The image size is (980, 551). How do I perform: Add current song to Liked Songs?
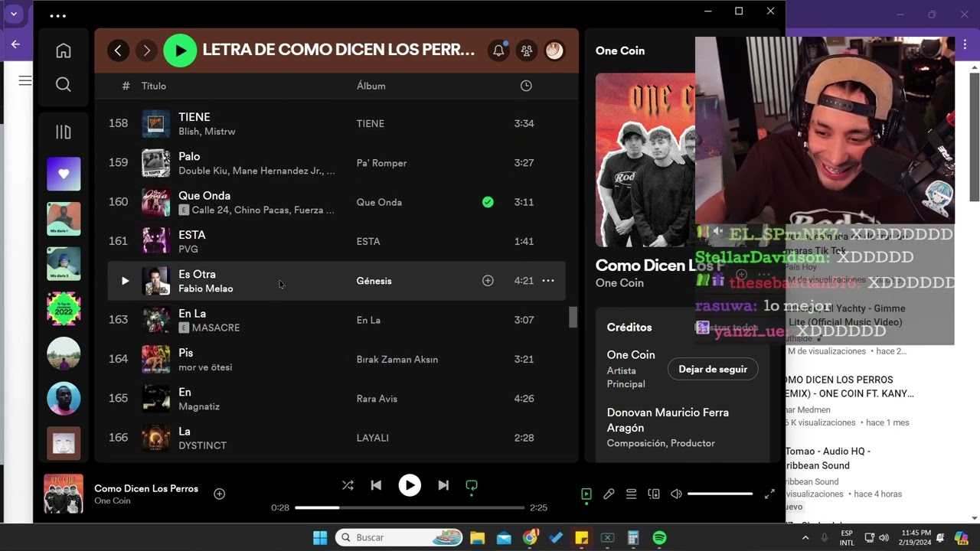click(x=220, y=494)
